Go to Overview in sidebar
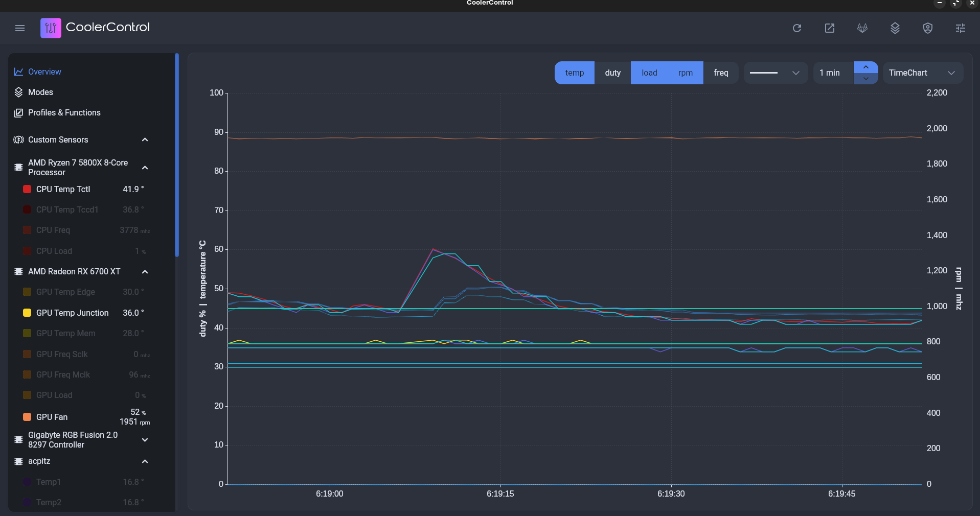This screenshot has width=980, height=516. coord(44,72)
